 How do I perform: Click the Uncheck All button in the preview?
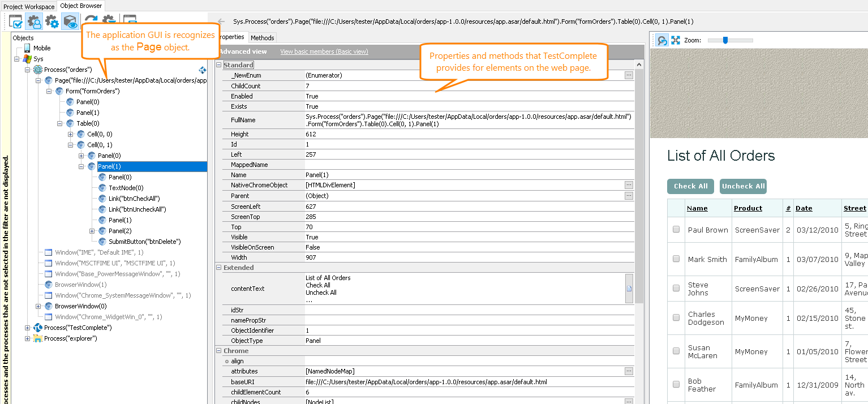tap(744, 186)
